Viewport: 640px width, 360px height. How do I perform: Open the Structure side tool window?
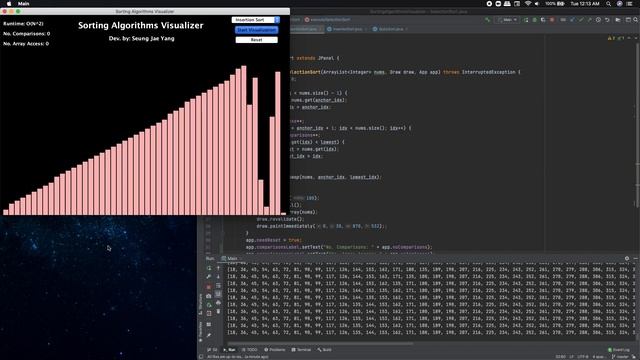point(200,304)
